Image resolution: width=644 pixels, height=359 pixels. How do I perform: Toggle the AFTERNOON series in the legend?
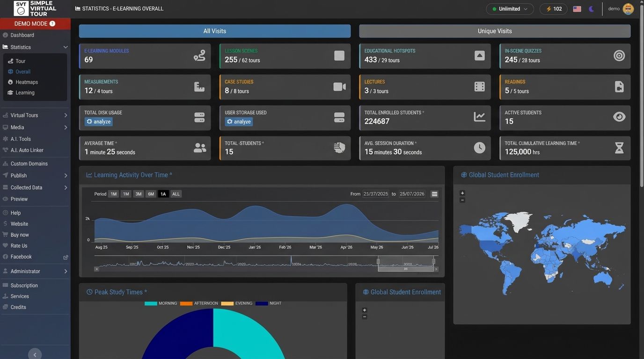coord(199,303)
